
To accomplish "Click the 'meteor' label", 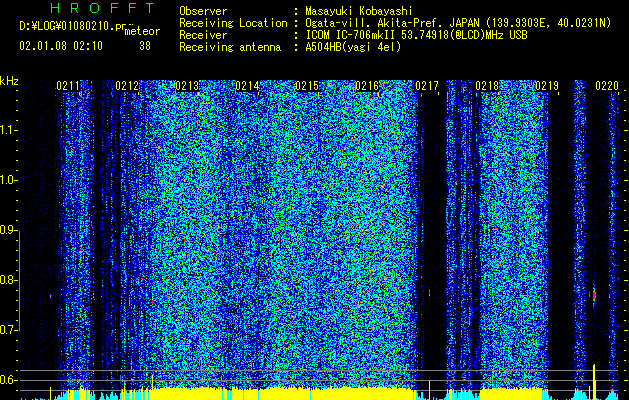I will click(x=142, y=31).
